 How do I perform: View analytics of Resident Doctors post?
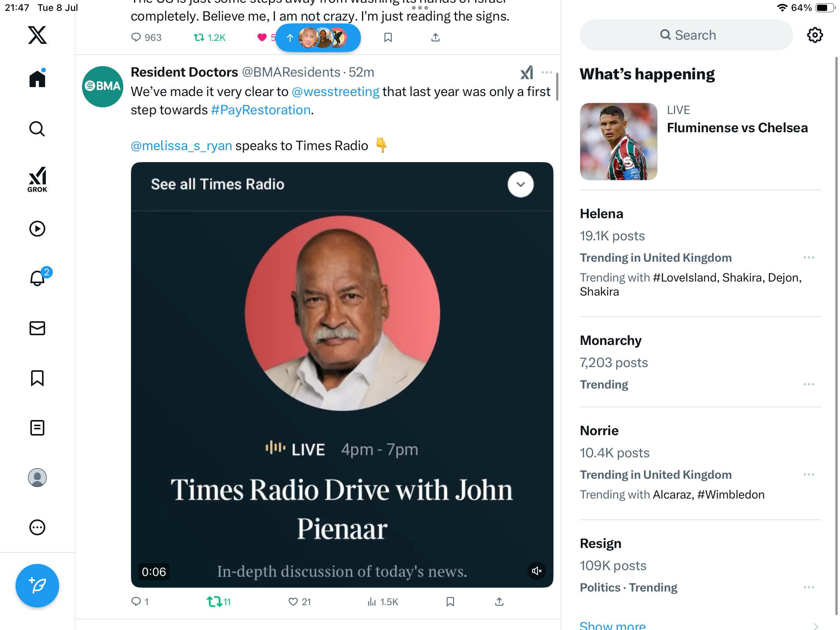383,602
